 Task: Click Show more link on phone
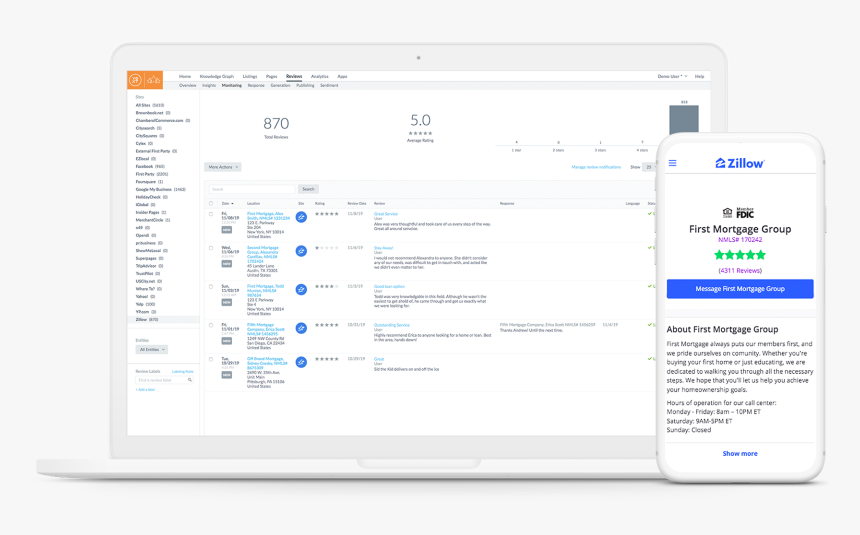[740, 453]
